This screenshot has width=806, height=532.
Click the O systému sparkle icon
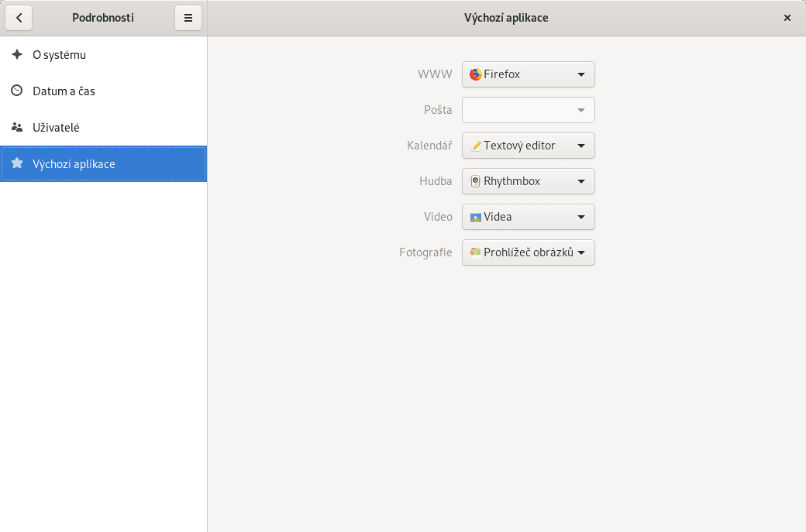coord(17,55)
